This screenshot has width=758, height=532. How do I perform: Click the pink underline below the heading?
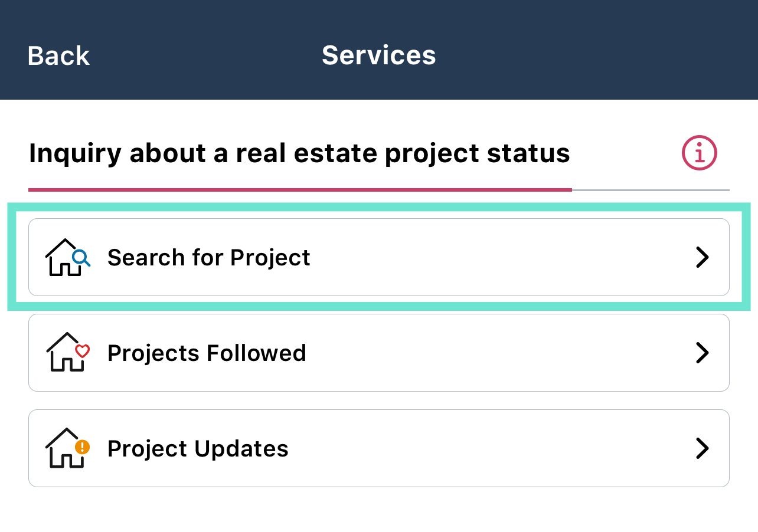coord(300,190)
